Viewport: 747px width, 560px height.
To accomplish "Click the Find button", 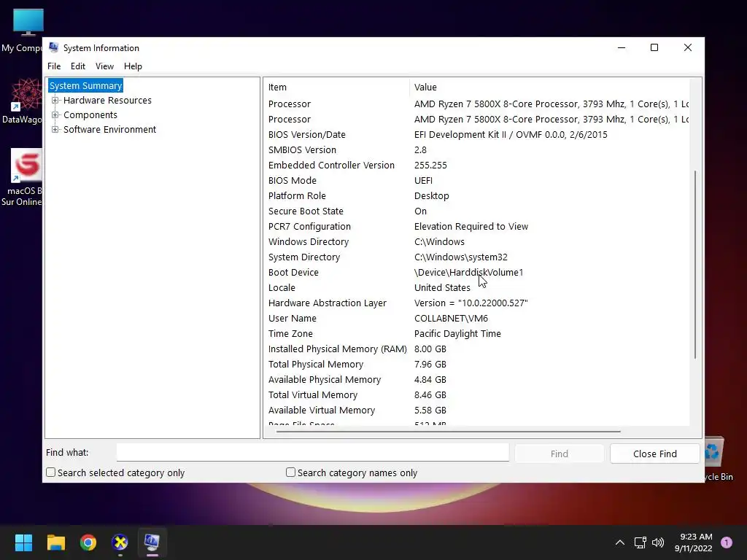I will [560, 454].
